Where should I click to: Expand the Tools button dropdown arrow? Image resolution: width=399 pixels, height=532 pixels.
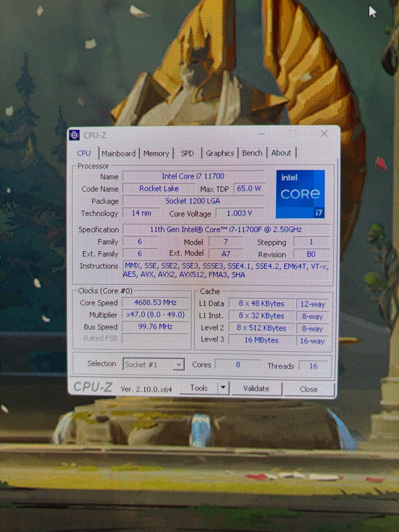(x=223, y=388)
